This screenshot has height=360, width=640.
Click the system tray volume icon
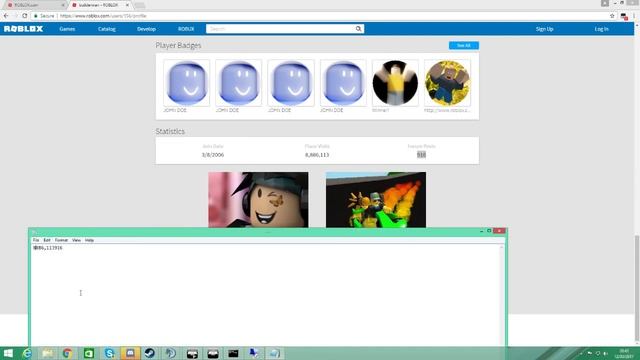tap(605, 353)
